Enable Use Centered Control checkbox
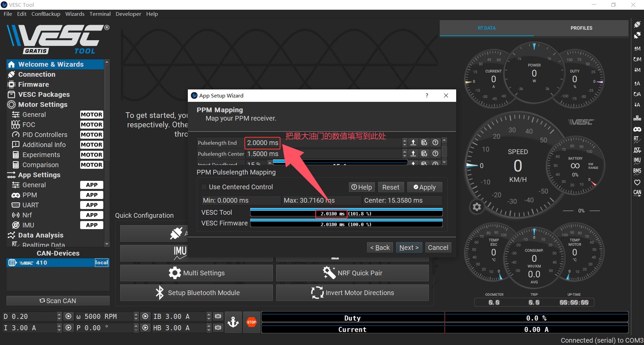The image size is (644, 345). tap(204, 187)
